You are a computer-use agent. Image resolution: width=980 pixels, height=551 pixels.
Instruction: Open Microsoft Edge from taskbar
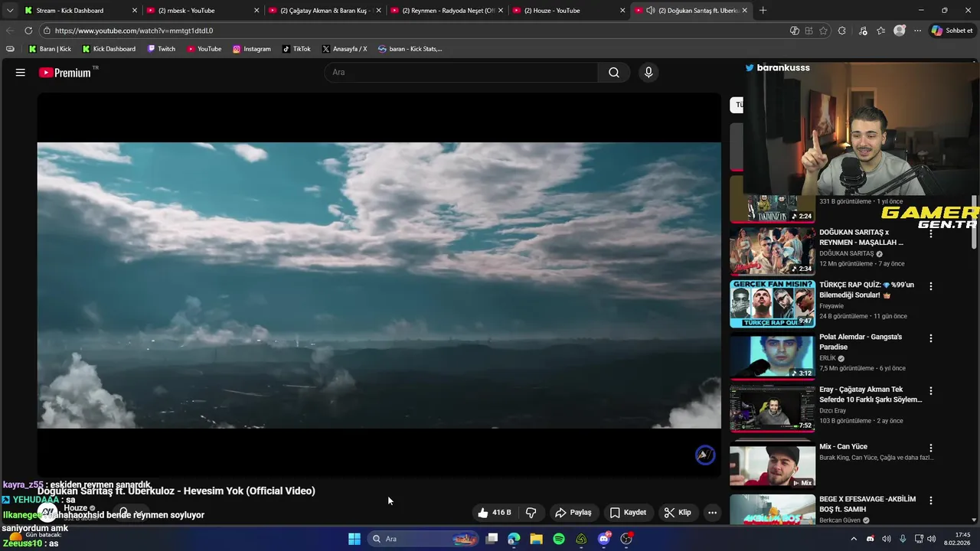[x=514, y=539]
